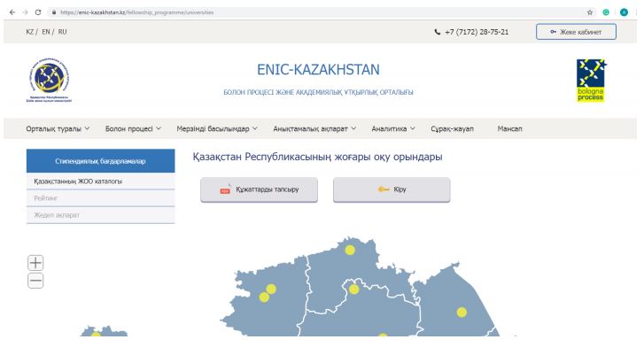Open the Жедел ақпарат sidebar item
The height and width of the screenshot is (355, 644).
click(x=101, y=215)
